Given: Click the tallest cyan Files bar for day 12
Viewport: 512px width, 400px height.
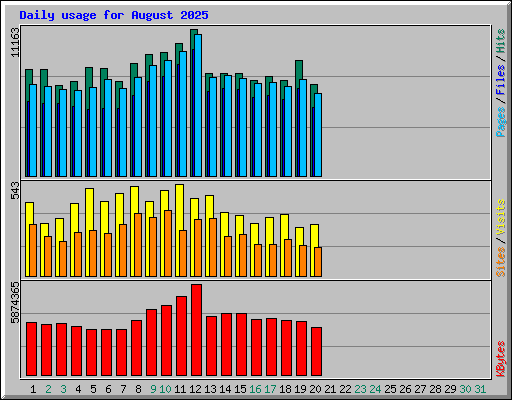Looking at the screenshot, I should tap(198, 105).
